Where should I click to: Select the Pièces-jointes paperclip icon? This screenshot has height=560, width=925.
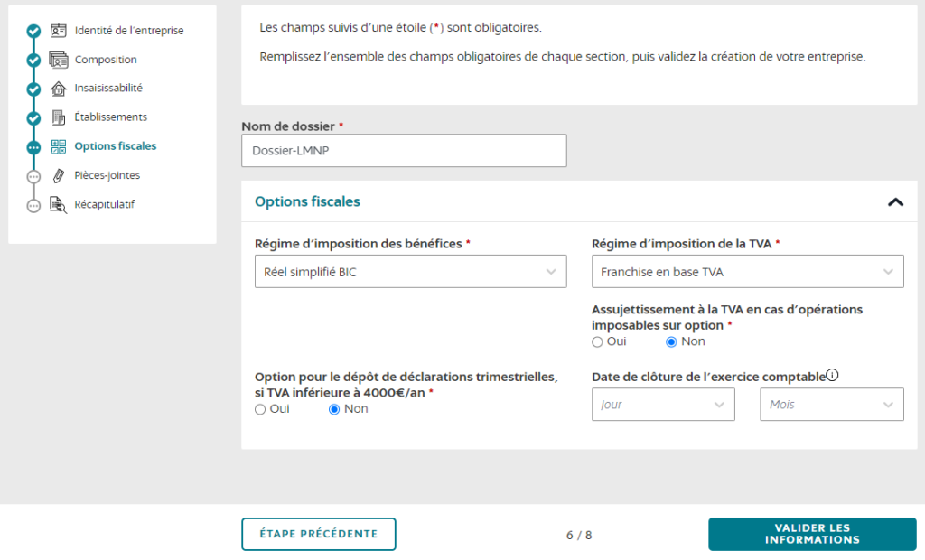coord(59,175)
